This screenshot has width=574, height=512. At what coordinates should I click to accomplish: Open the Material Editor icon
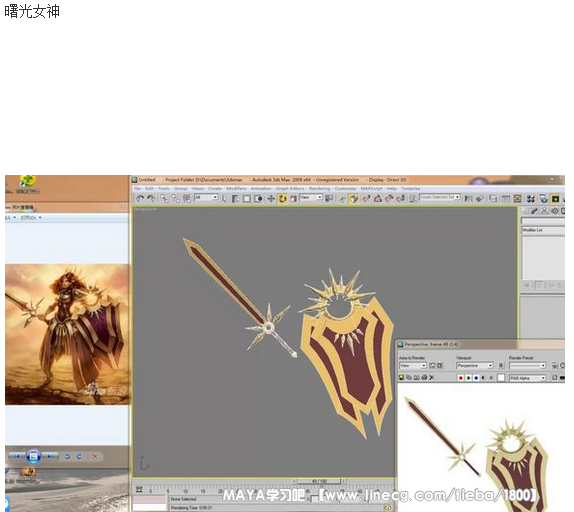(531, 199)
